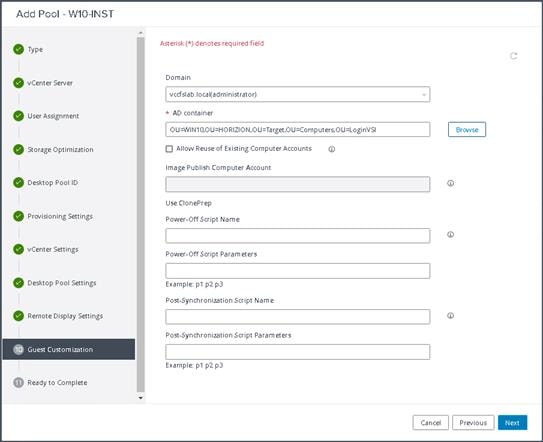Screen dimensions: 543x442
Task: Click the sidebar vertical scrollbar thumb
Action: [140, 214]
